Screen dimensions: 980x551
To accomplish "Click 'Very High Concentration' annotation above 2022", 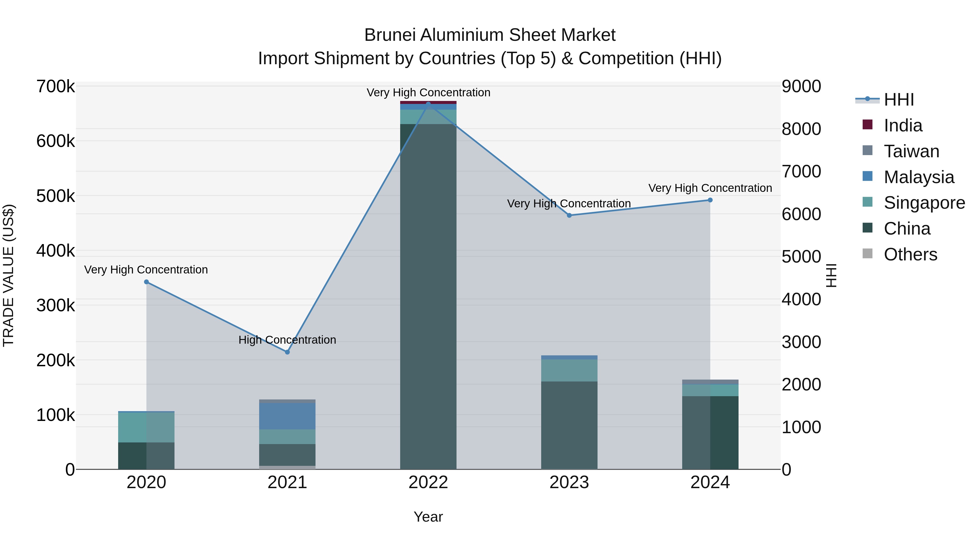I will click(x=428, y=93).
